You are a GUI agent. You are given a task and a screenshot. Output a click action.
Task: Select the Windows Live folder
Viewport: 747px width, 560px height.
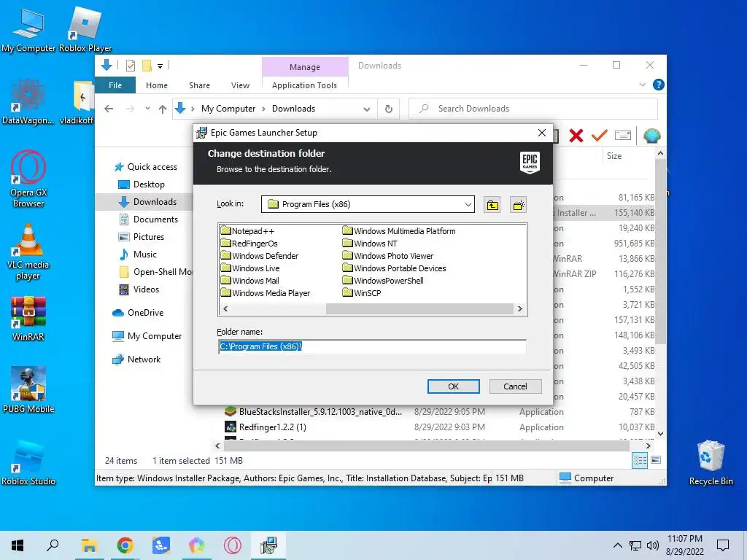click(x=250, y=268)
